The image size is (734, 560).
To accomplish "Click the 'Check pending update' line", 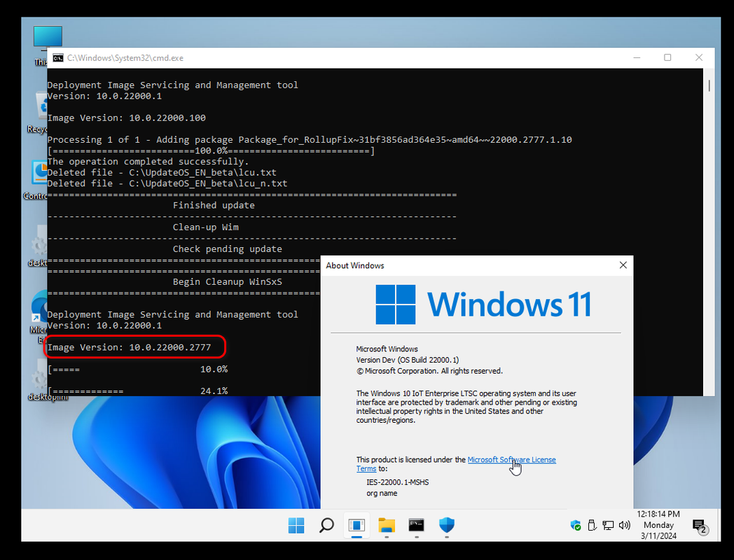I will [228, 249].
